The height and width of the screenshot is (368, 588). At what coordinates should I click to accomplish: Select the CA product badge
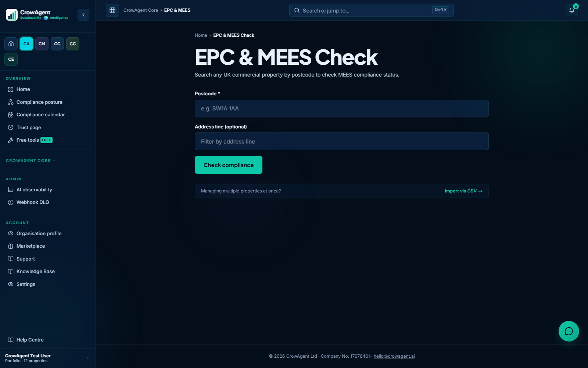26,44
